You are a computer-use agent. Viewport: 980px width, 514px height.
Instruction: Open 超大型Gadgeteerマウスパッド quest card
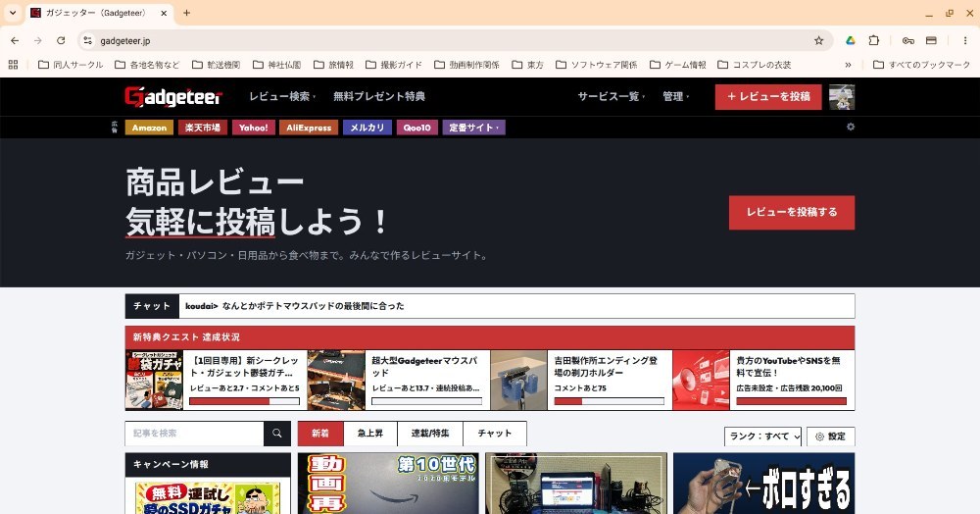pyautogui.click(x=399, y=380)
